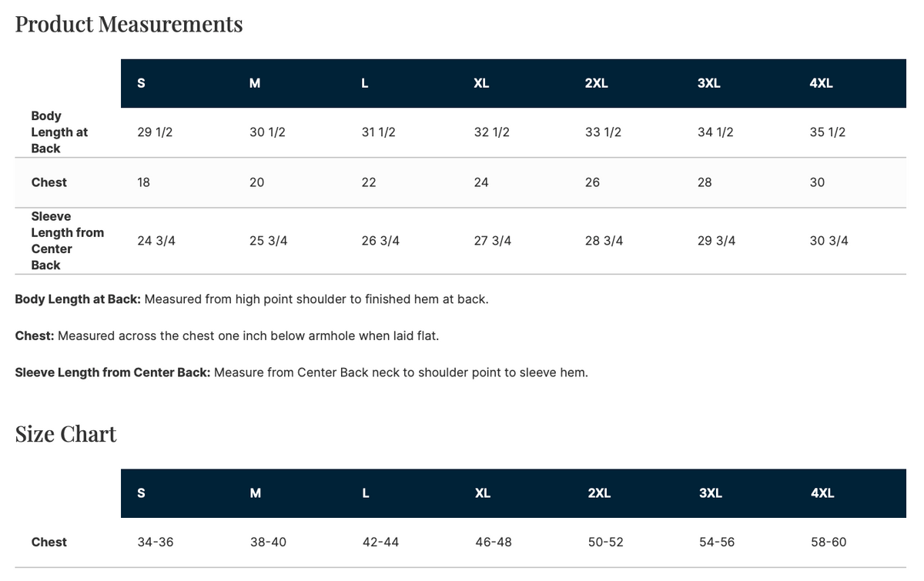Click the 4XL header in Product Measurements table

coord(821,83)
